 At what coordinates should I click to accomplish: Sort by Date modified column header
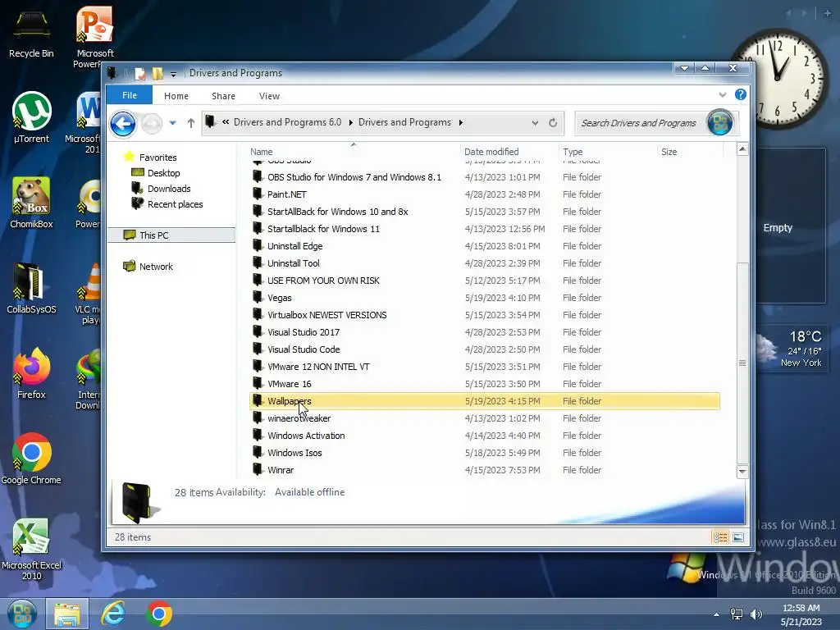coord(509,152)
